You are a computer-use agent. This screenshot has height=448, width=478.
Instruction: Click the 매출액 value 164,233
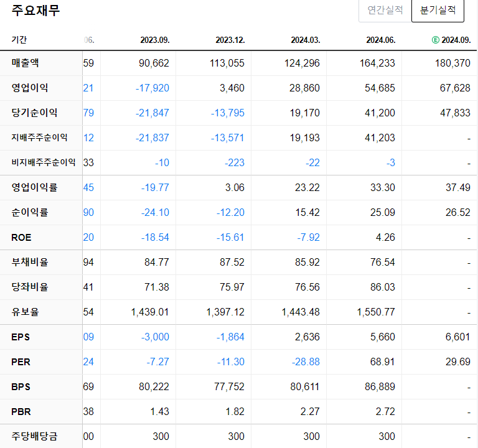click(x=377, y=63)
